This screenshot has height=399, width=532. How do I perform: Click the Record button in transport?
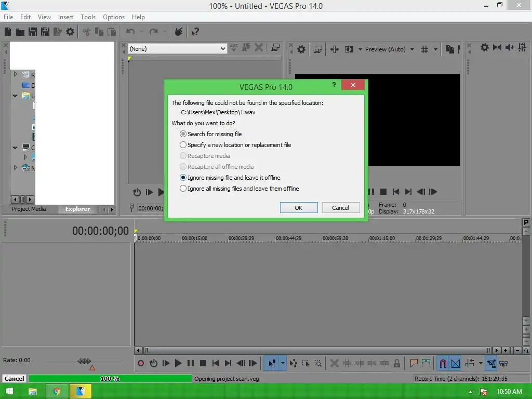(141, 363)
